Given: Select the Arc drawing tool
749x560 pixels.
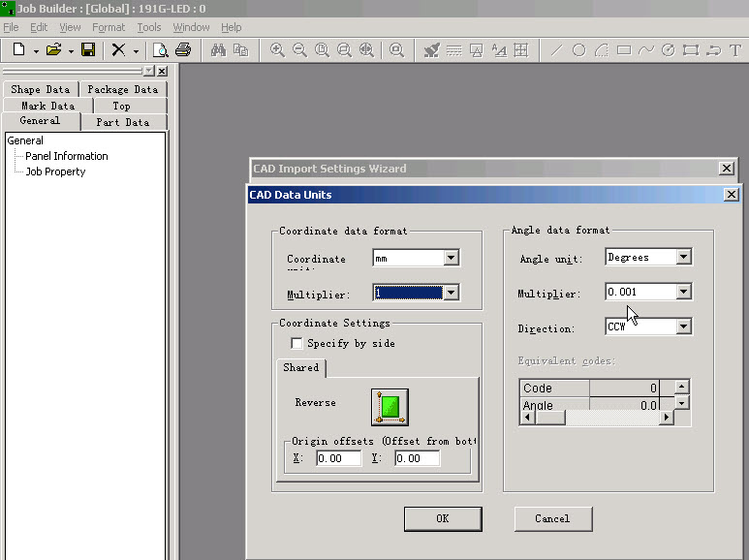Looking at the screenshot, I should [602, 49].
